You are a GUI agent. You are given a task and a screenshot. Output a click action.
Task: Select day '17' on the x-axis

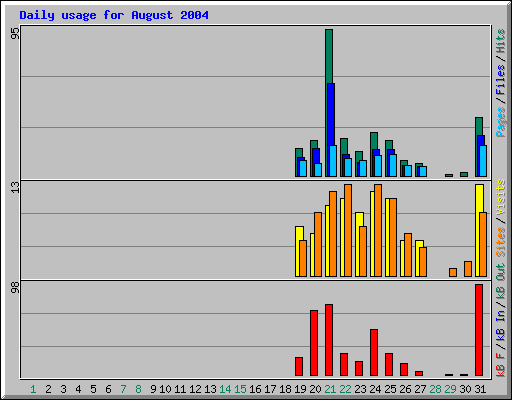coord(270,389)
